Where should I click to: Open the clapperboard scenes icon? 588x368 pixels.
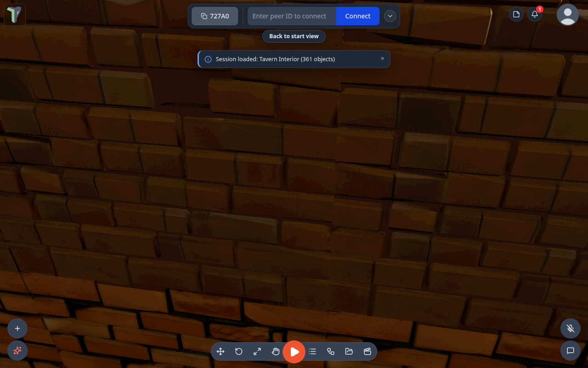[367, 351]
